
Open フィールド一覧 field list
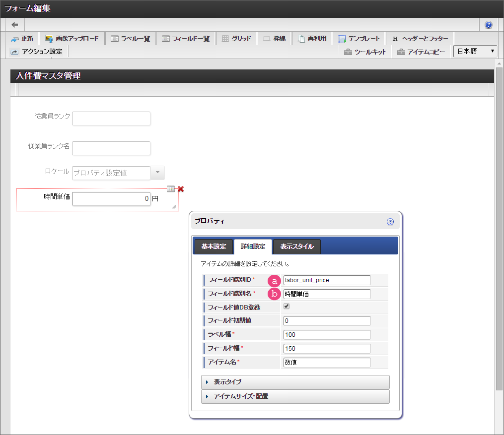pyautogui.click(x=186, y=39)
